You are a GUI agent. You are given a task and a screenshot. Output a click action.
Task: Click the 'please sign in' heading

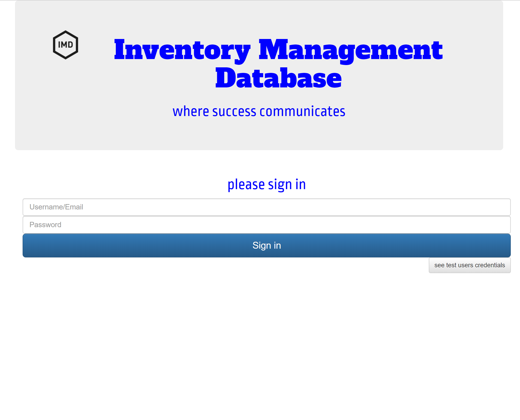pyautogui.click(x=267, y=184)
